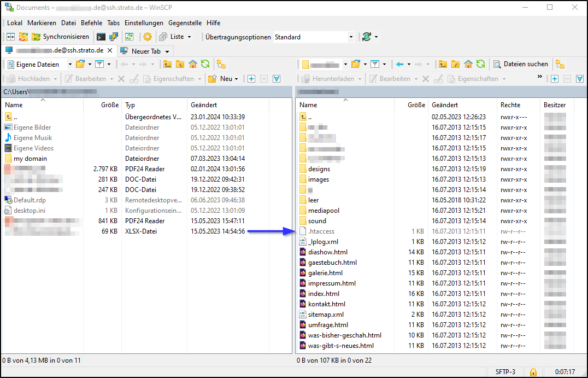Open preferences with the gear icon

[146, 37]
